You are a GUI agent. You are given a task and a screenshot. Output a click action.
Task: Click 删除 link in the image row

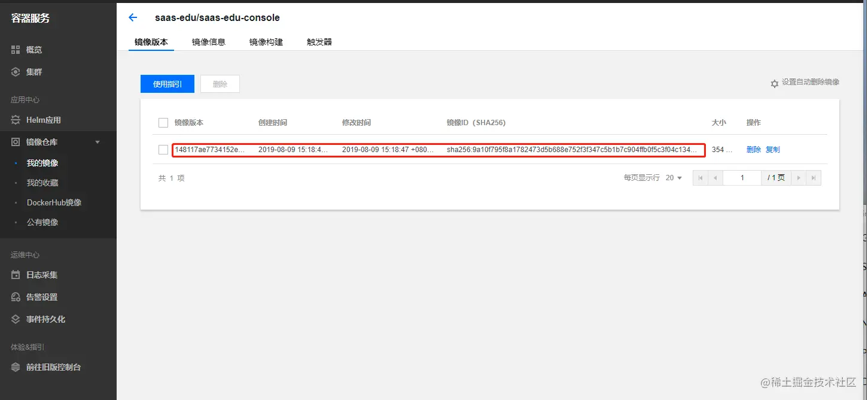(754, 150)
